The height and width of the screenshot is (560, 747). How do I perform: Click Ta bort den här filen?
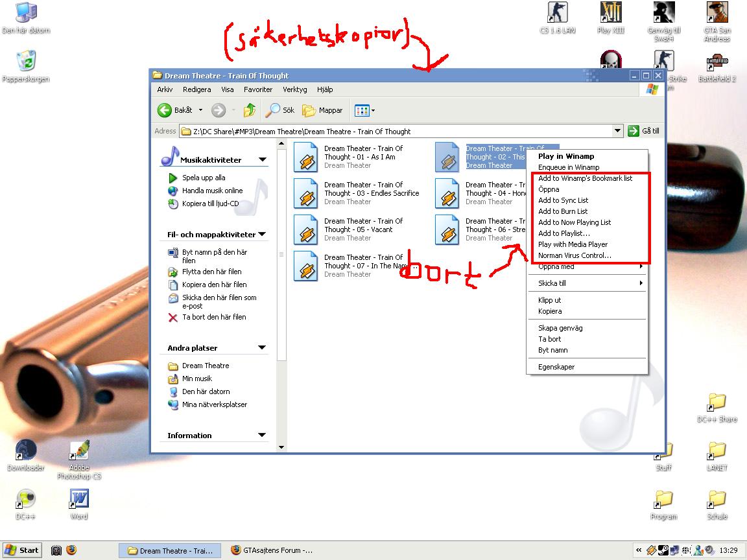[214, 317]
